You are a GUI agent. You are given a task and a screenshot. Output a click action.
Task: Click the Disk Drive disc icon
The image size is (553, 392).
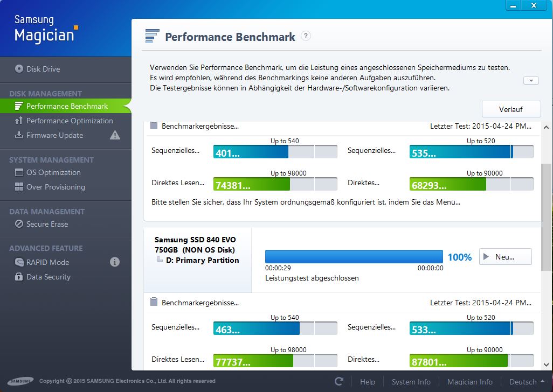point(19,69)
